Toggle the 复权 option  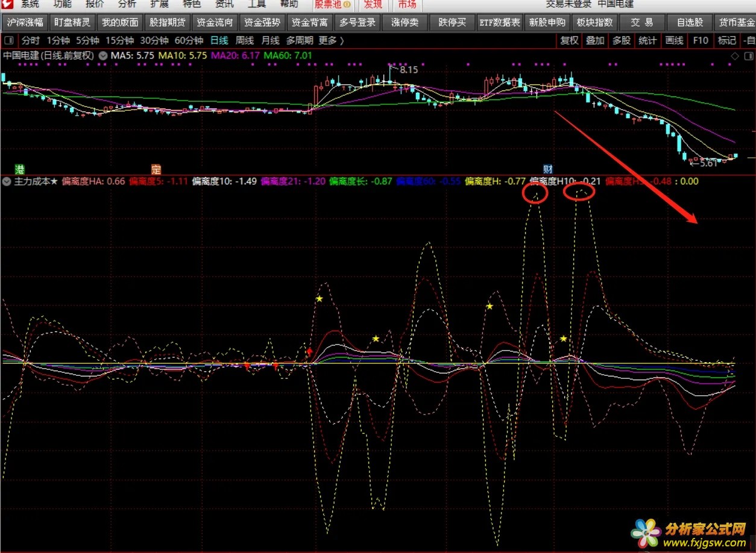click(x=570, y=40)
